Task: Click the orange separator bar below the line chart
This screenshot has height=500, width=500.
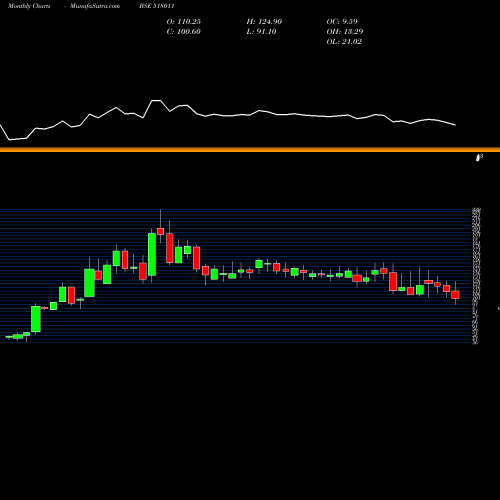Action: [250, 150]
